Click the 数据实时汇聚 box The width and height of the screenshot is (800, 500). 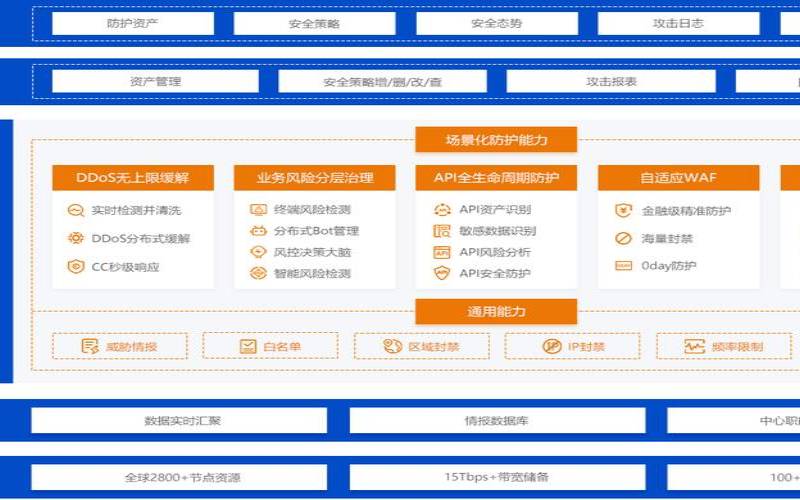click(x=179, y=420)
